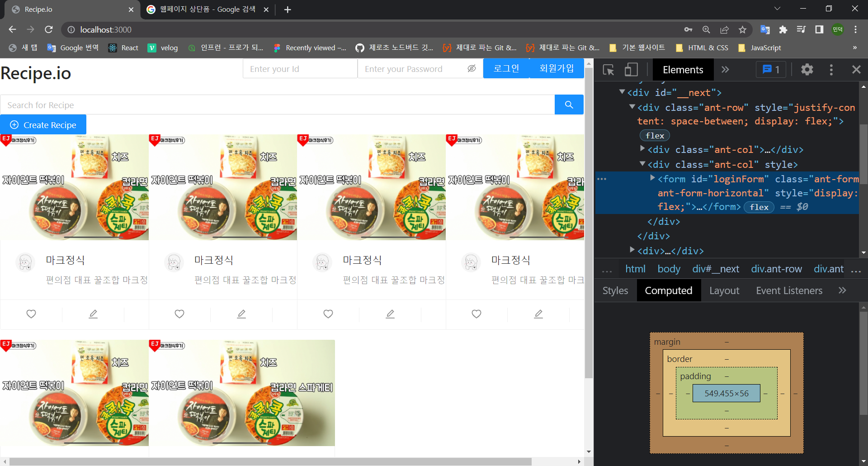Expand the first ant-col div node
868x466 pixels.
pos(642,148)
